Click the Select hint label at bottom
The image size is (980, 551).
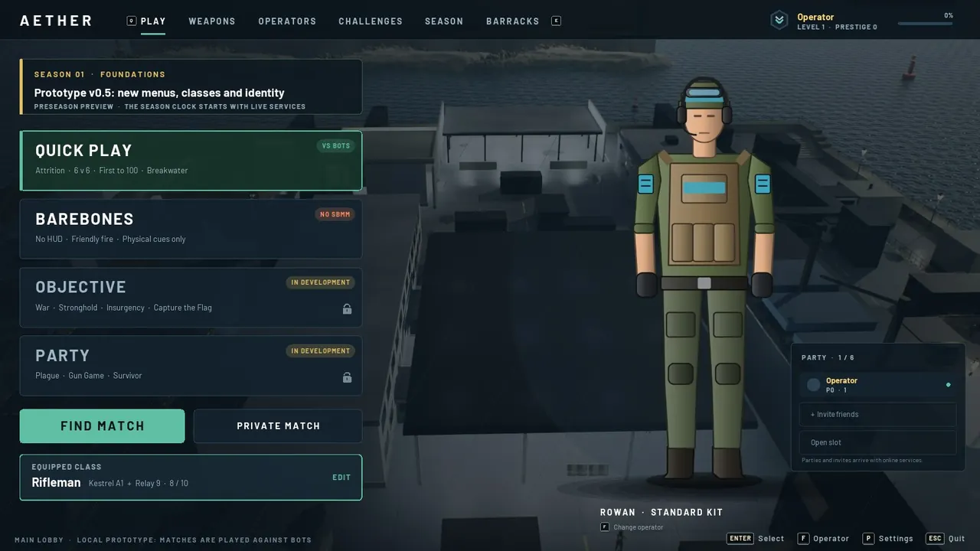pyautogui.click(x=771, y=539)
